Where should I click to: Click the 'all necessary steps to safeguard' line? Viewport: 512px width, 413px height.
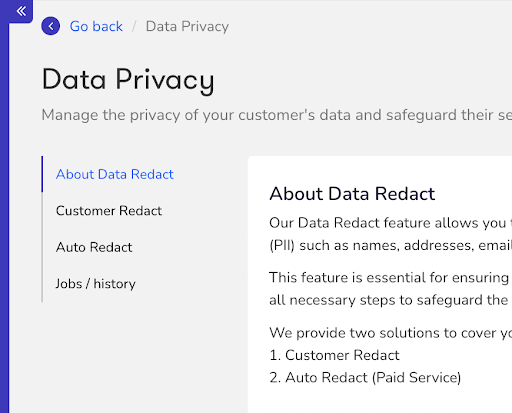(391, 300)
